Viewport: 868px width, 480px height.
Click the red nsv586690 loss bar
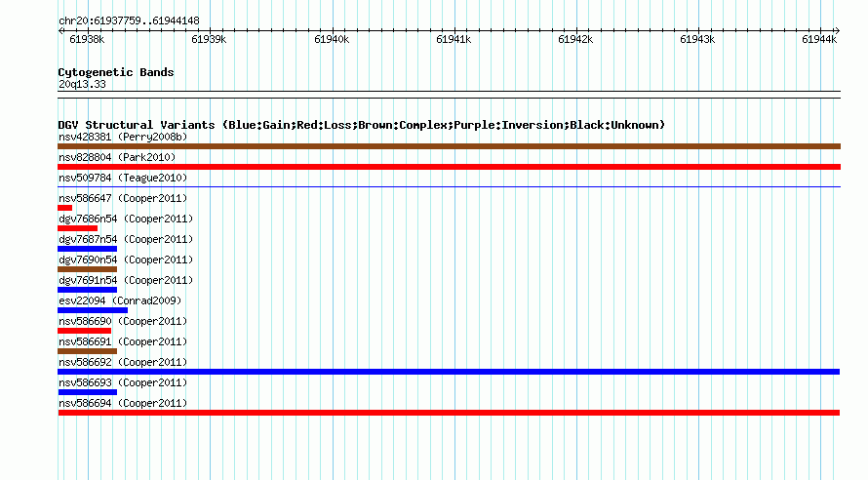click(x=84, y=331)
